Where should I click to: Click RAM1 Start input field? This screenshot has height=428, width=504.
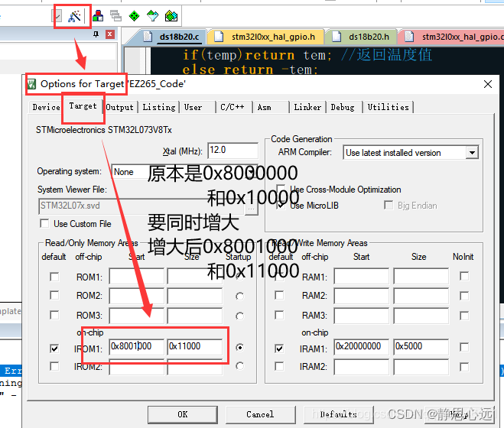[x=361, y=277]
